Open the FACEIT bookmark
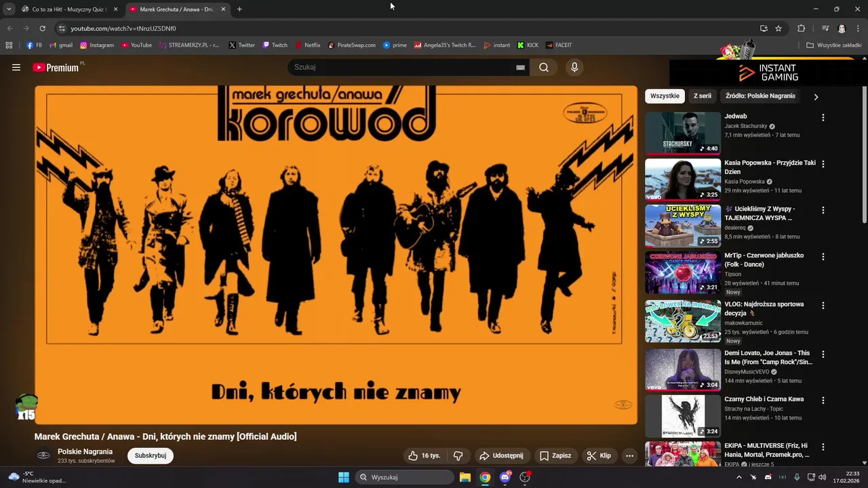868x488 pixels. [559, 45]
